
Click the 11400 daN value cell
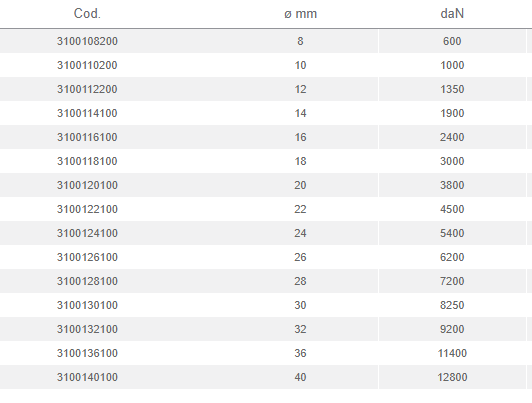(452, 353)
